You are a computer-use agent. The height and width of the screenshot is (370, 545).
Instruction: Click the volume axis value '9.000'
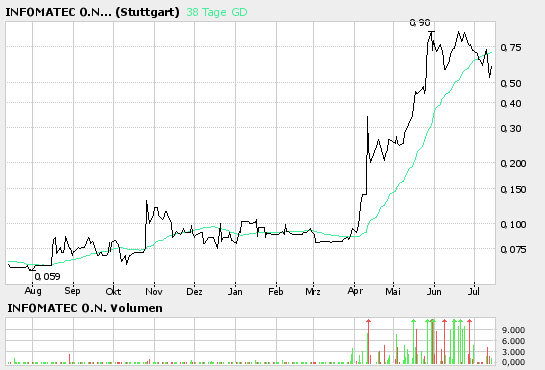513,330
